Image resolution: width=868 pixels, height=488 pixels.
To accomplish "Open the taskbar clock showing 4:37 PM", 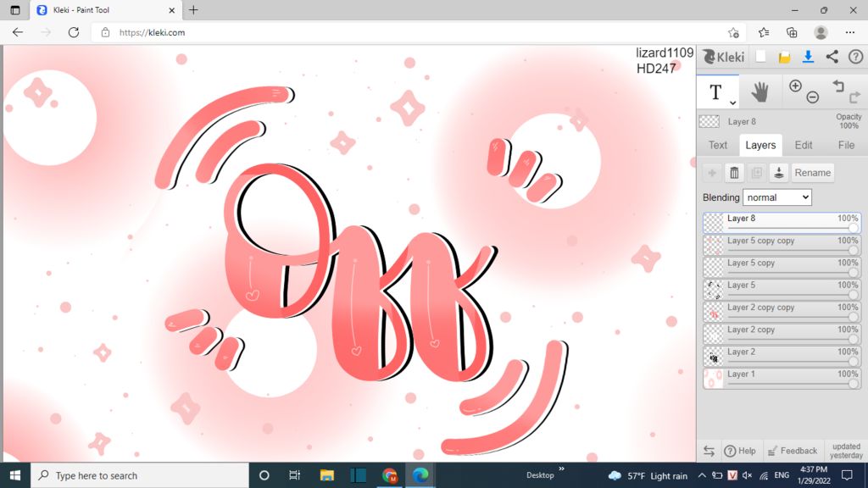I will [815, 475].
